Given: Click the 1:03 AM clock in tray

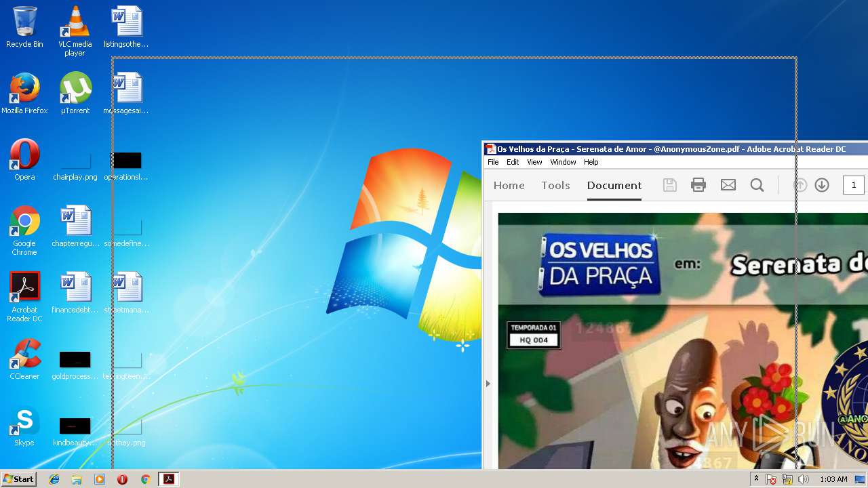Looking at the screenshot, I should click(x=833, y=479).
